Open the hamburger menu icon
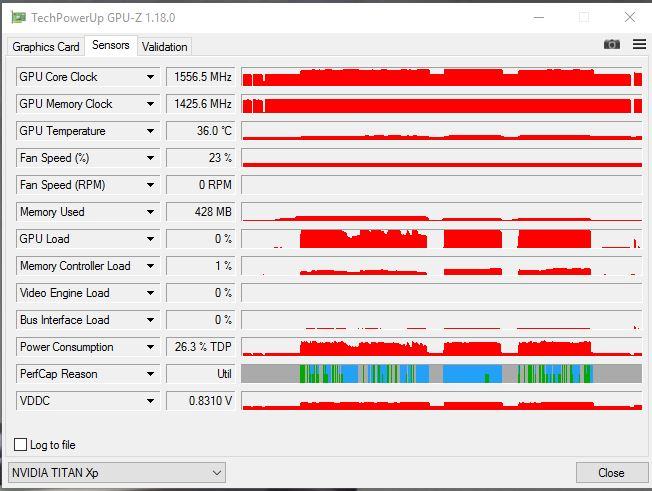Viewport: 652px width, 491px height. [x=639, y=44]
